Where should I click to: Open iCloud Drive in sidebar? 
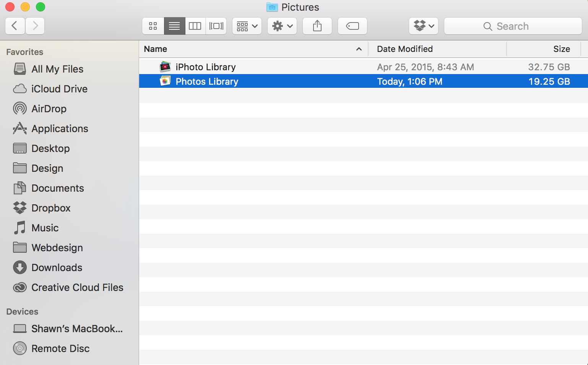59,89
